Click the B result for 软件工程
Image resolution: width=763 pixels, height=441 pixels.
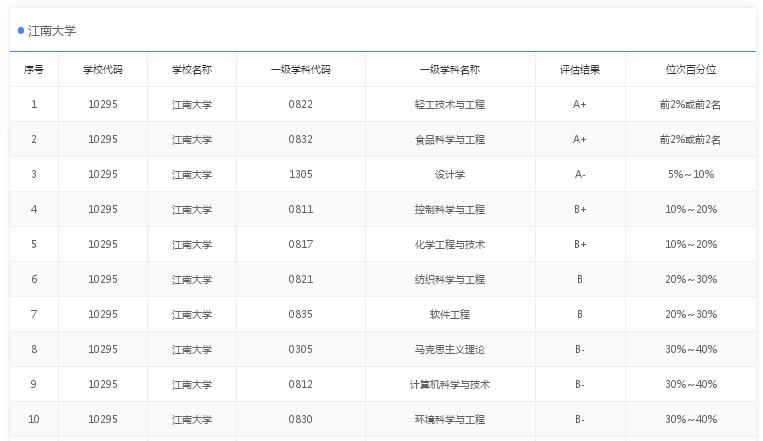point(580,314)
